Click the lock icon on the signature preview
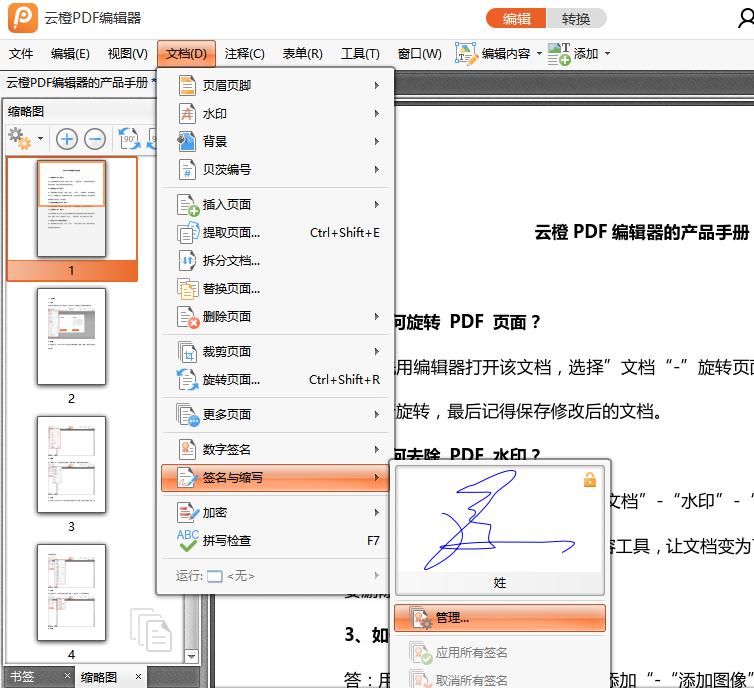 tap(590, 479)
